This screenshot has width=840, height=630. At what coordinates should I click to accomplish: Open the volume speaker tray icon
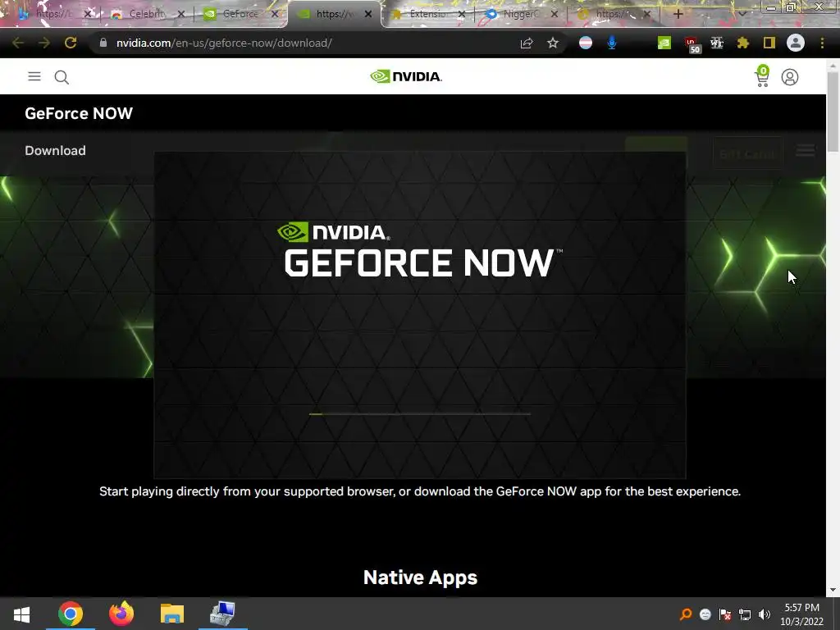[x=765, y=614]
